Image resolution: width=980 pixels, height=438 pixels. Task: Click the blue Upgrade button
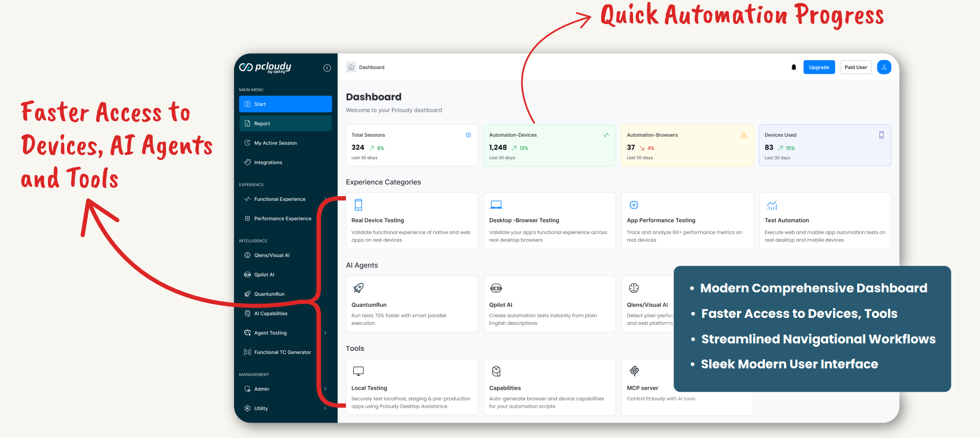click(x=819, y=68)
